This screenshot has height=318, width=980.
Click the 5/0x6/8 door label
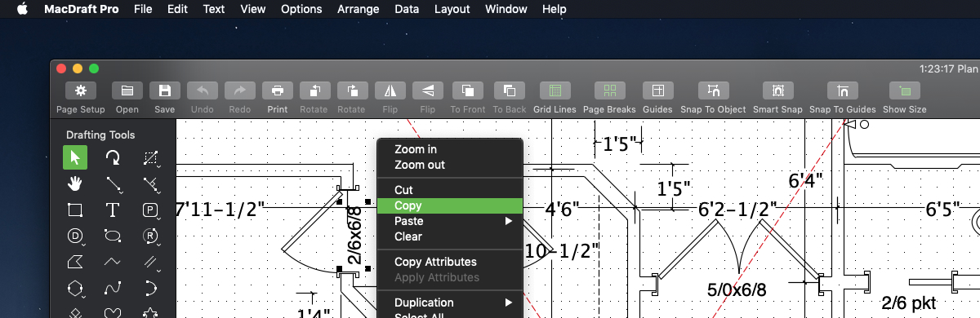click(737, 290)
